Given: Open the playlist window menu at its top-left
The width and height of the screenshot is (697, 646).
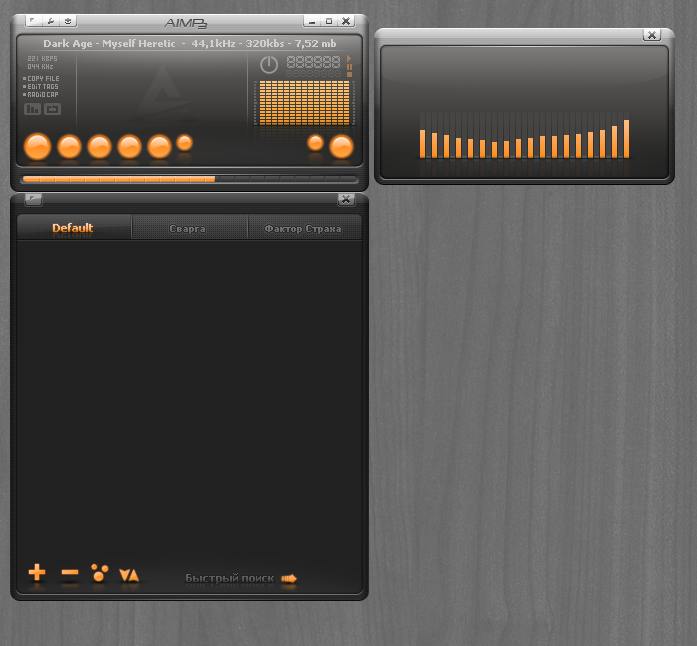Looking at the screenshot, I should pyautogui.click(x=32, y=199).
